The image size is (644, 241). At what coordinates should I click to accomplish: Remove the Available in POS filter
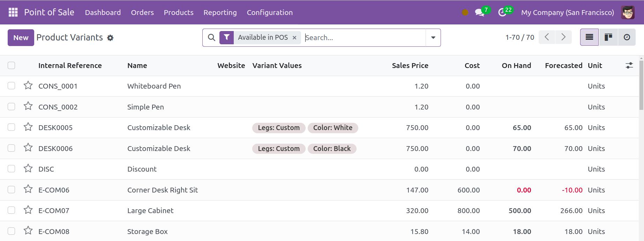[294, 38]
